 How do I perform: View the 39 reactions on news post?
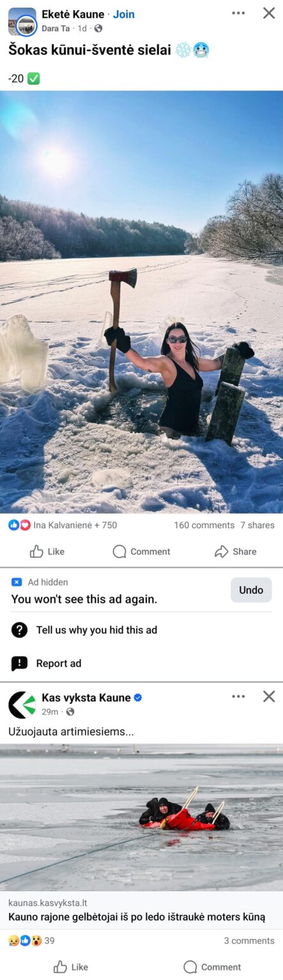click(31, 940)
